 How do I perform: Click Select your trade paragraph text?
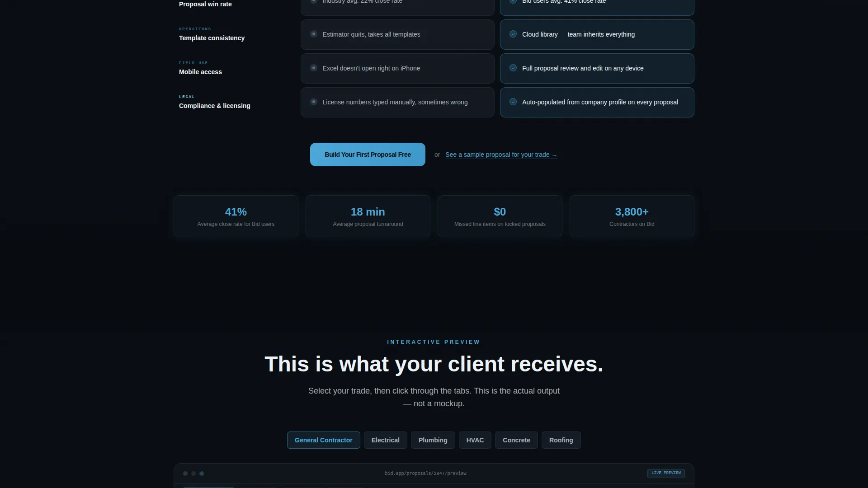click(434, 397)
